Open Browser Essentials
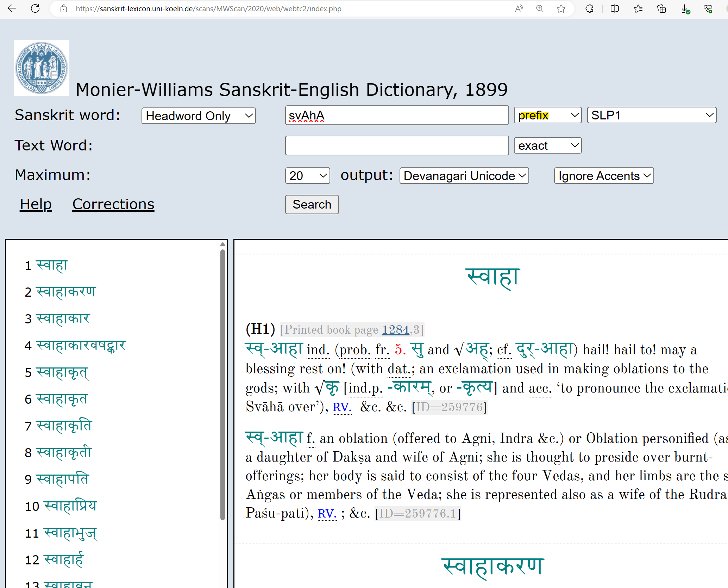The height and width of the screenshot is (588, 728). [x=709, y=9]
